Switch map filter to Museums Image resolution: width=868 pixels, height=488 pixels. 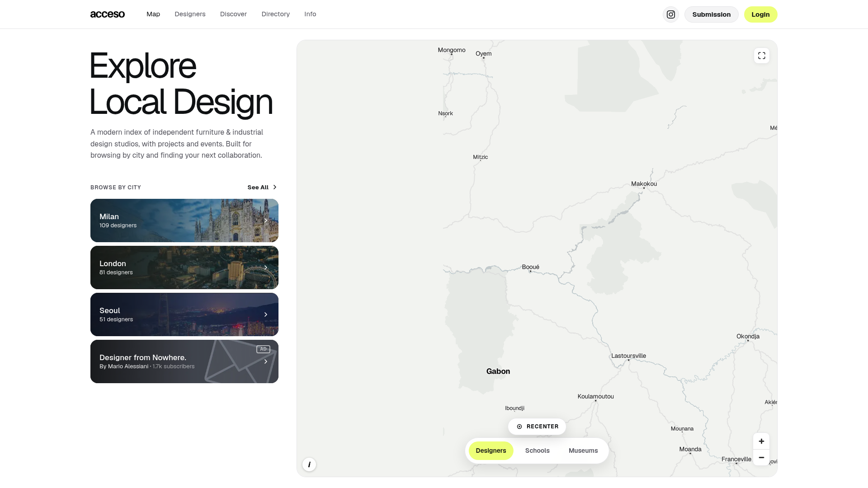coord(583,450)
